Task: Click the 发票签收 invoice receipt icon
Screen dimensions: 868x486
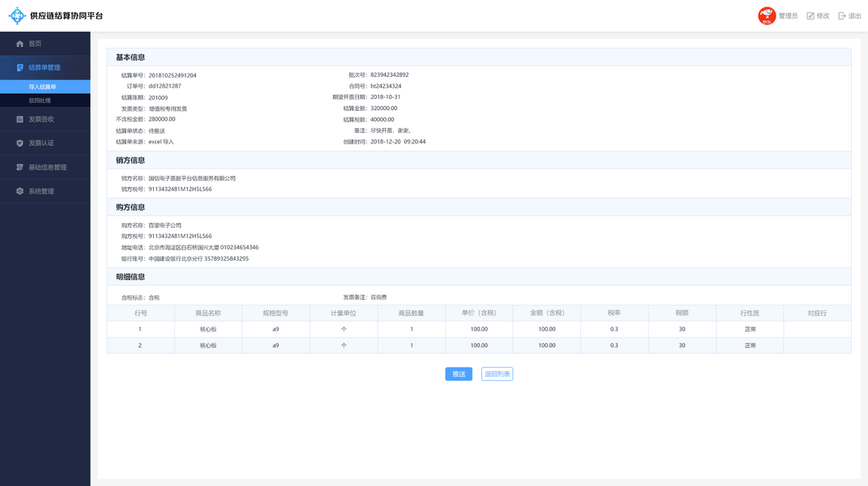Action: click(20, 119)
